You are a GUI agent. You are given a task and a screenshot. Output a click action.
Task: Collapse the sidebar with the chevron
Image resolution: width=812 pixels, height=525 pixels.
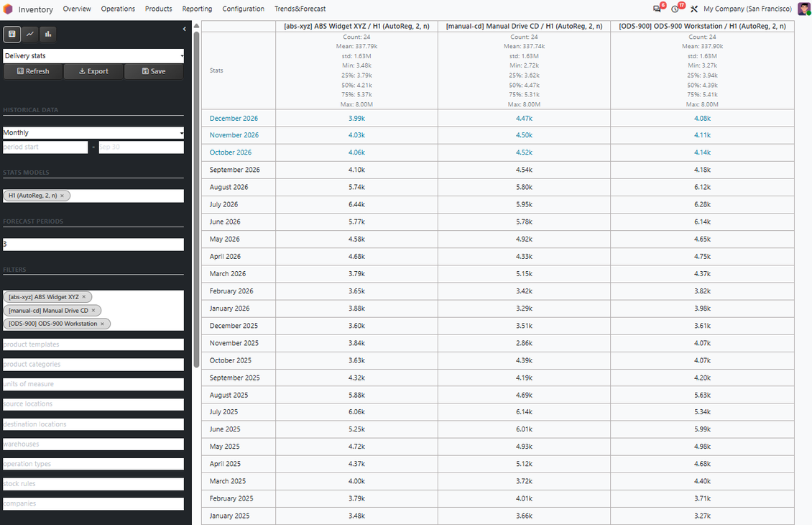click(x=185, y=29)
